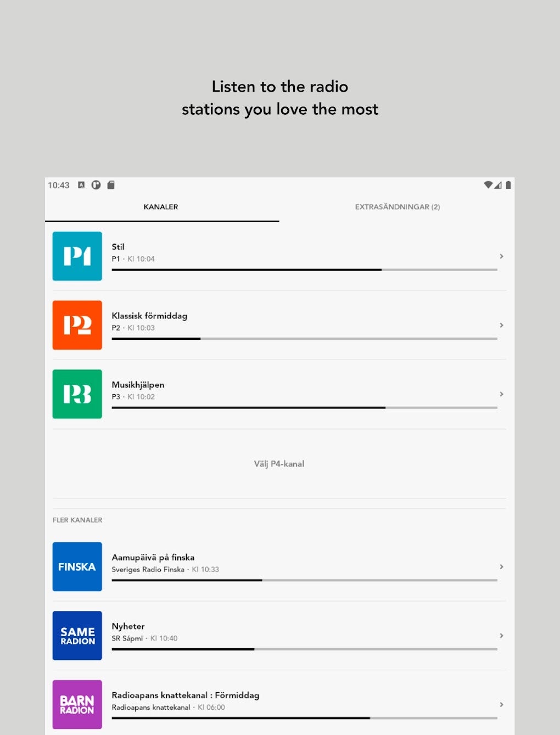Switch to the KANALER tab
Image resolution: width=560 pixels, height=735 pixels.
(160, 207)
